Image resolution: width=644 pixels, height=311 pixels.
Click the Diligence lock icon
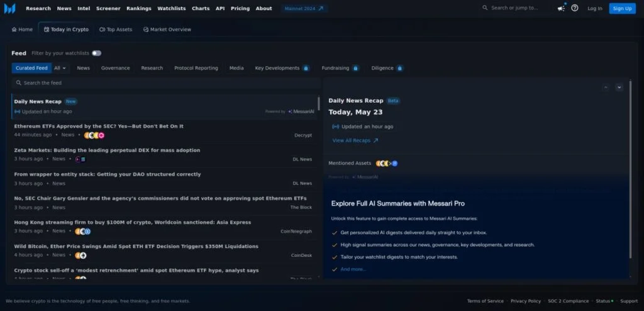coord(399,68)
